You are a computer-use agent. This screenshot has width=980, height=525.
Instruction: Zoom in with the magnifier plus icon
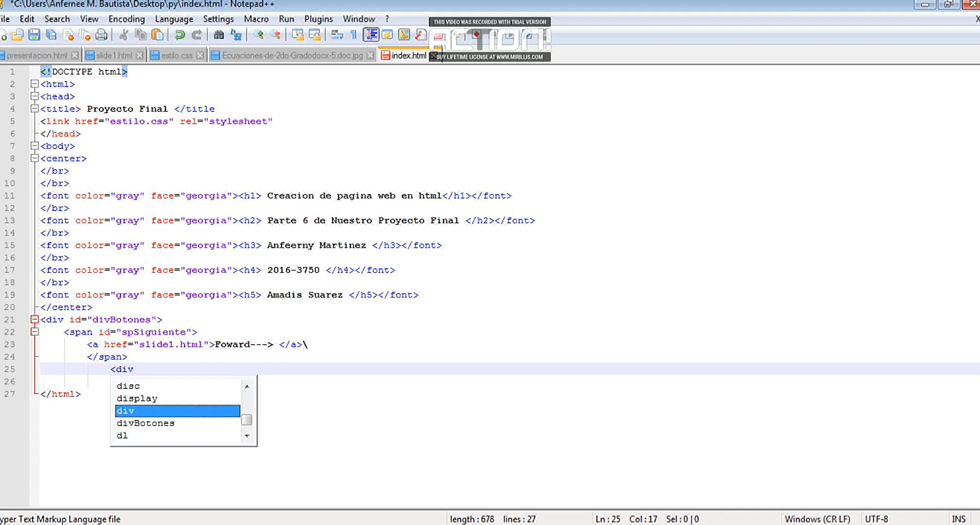click(258, 35)
